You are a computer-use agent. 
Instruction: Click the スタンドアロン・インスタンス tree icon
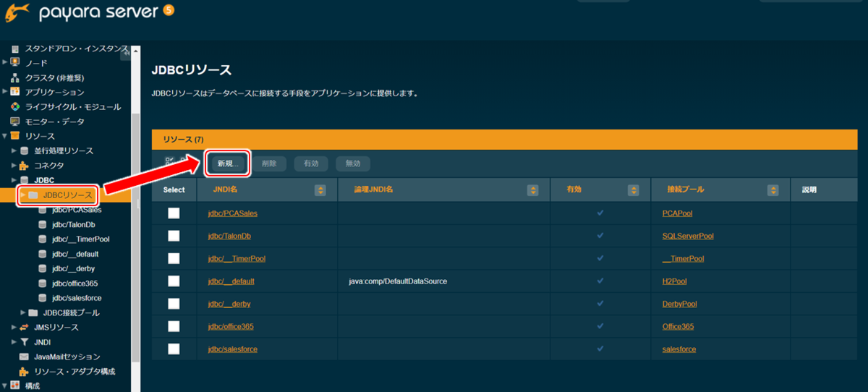15,48
